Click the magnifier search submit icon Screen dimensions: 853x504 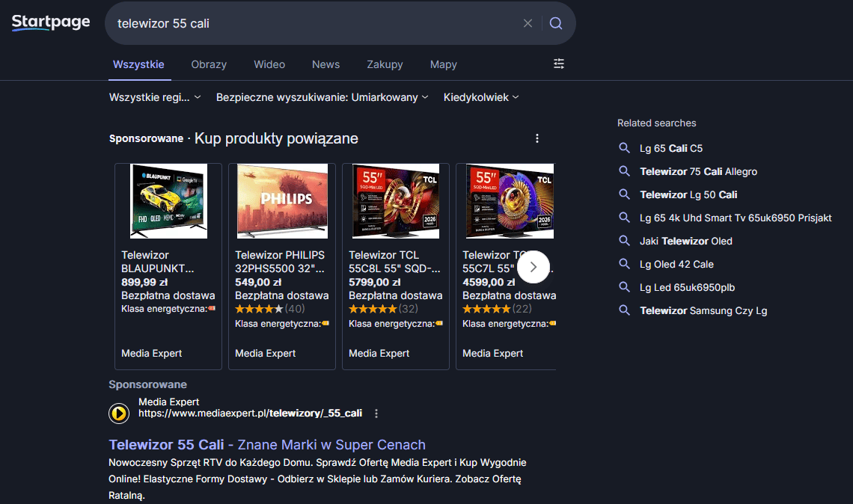pos(555,23)
